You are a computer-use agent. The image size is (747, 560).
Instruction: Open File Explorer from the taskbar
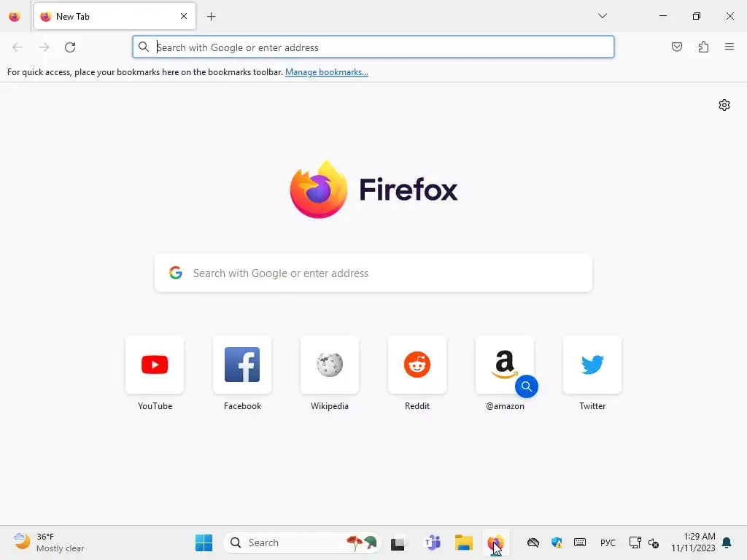[x=463, y=542]
